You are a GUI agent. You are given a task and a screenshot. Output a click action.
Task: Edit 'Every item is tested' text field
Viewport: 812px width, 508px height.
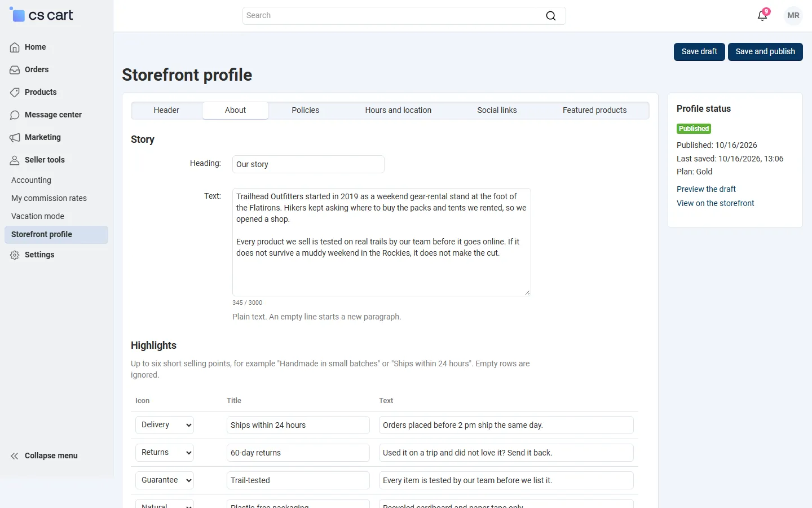click(x=506, y=480)
